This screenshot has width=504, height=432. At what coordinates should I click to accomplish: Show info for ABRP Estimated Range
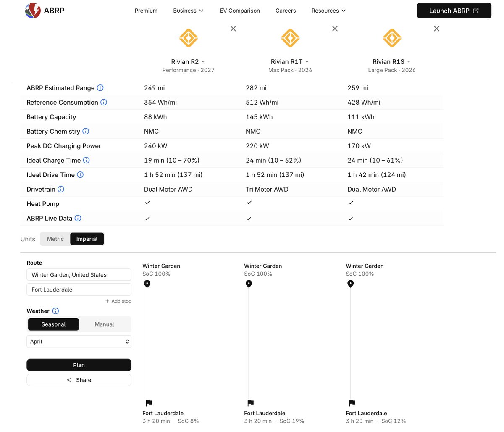point(100,88)
